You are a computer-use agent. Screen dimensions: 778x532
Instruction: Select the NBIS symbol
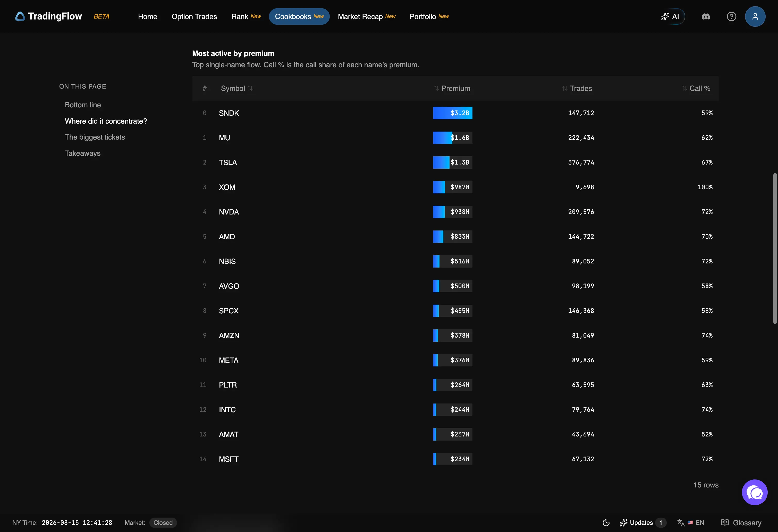(x=227, y=261)
